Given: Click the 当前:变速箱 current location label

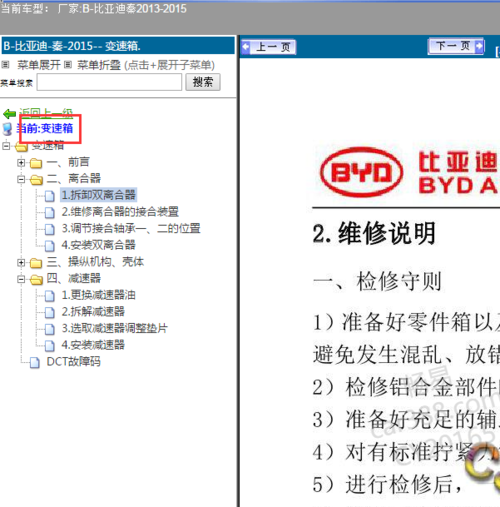Looking at the screenshot, I should [x=45, y=128].
